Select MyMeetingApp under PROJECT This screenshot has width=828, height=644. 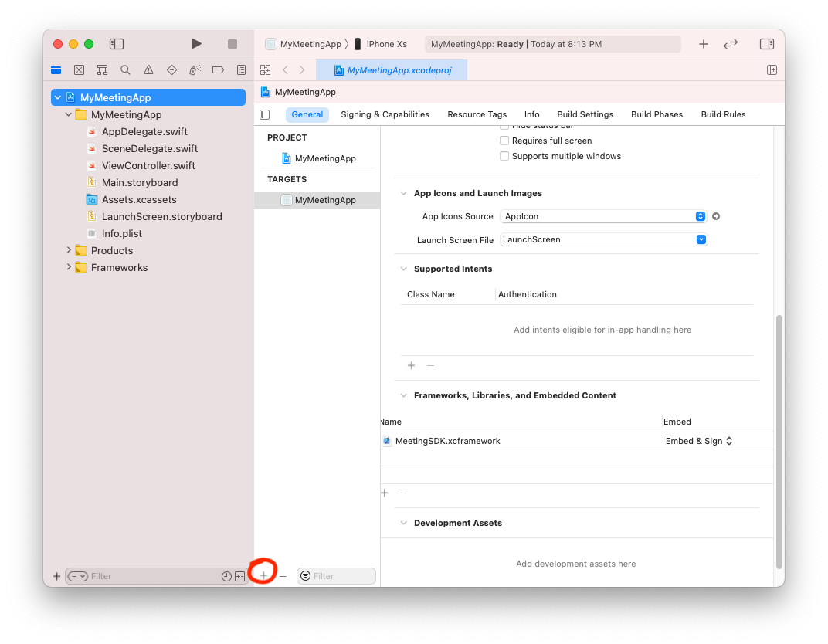click(x=318, y=158)
